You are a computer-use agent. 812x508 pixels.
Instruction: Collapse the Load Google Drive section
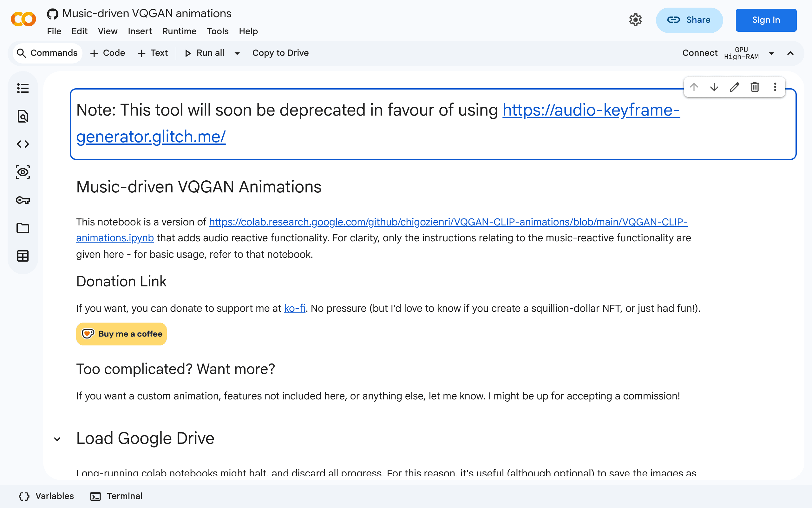click(x=57, y=439)
